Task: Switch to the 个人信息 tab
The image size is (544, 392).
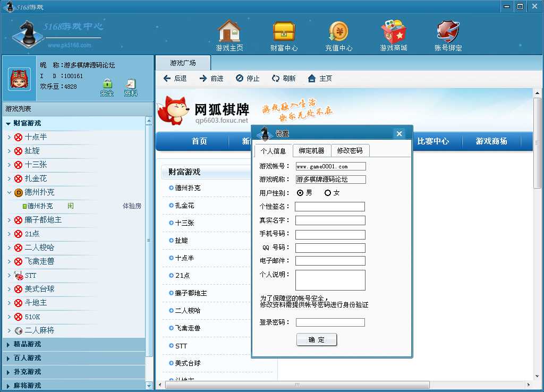Action: pos(273,151)
